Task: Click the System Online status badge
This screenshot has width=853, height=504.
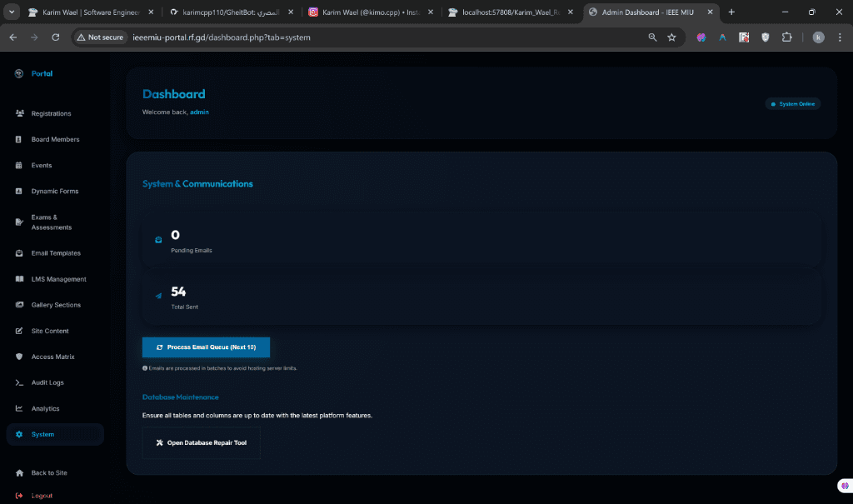Action: click(793, 104)
